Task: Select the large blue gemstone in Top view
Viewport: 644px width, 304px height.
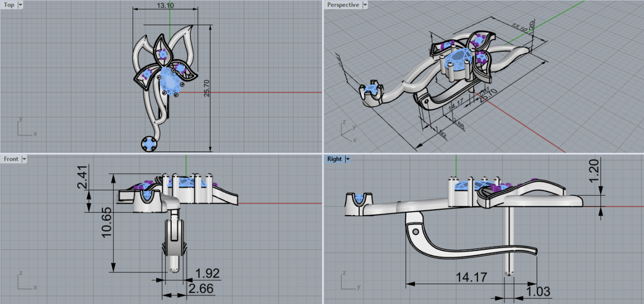Action: tap(170, 83)
